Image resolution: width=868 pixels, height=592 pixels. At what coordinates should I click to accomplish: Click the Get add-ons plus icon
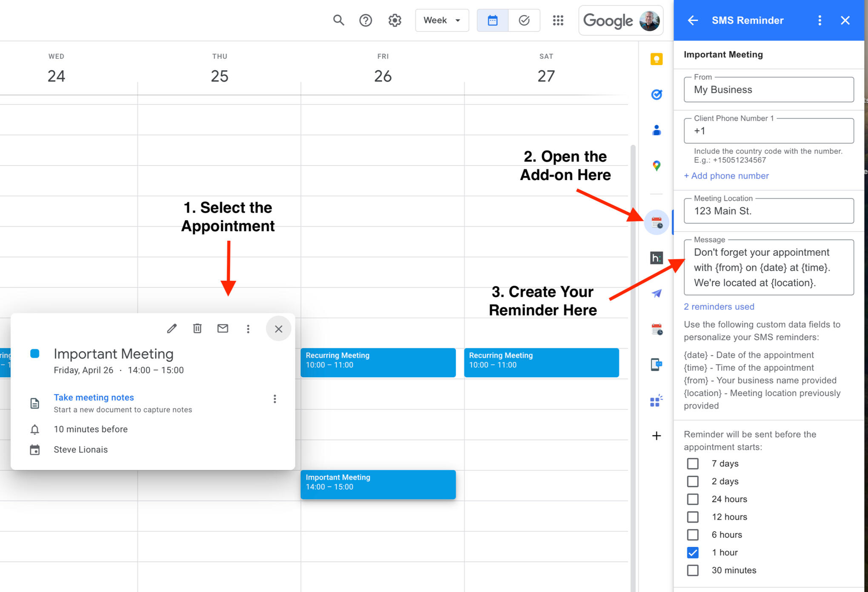[x=656, y=436]
